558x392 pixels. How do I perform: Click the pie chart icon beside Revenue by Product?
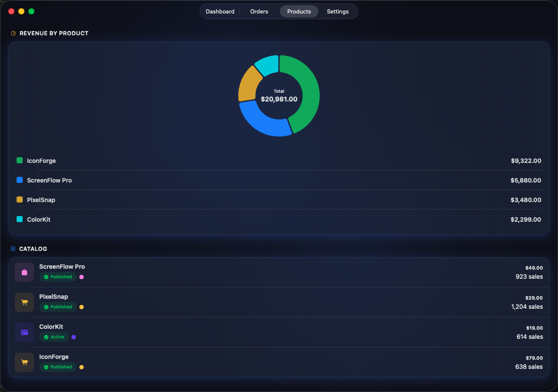(x=13, y=33)
